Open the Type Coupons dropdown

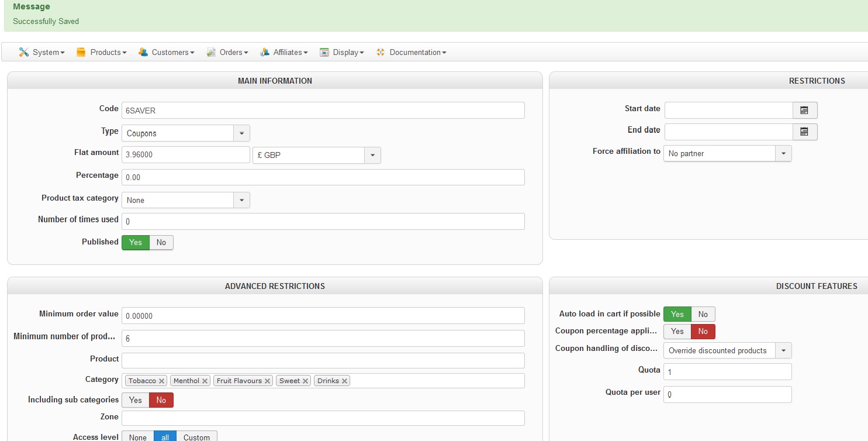(x=186, y=133)
